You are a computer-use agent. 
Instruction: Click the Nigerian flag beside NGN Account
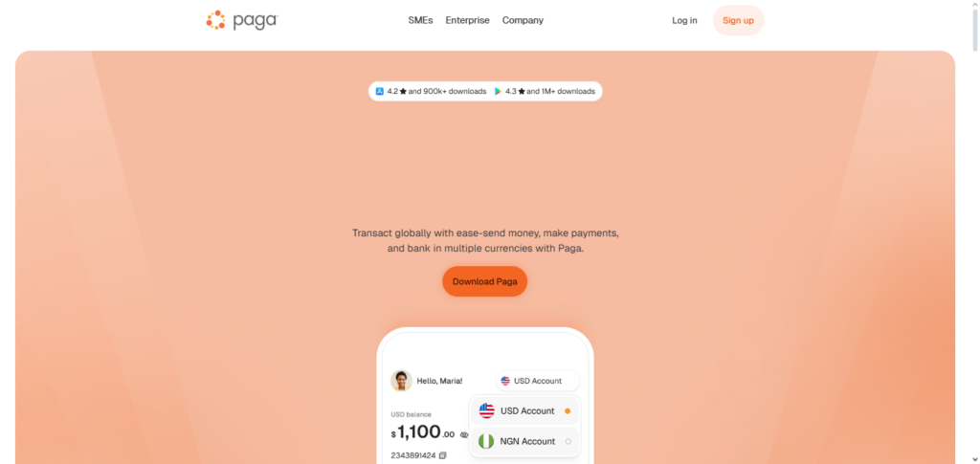(486, 442)
